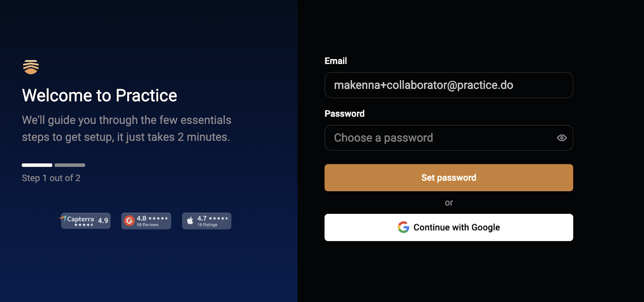The width and height of the screenshot is (644, 302).
Task: Toggle password visibility with eye icon
Action: pos(562,138)
